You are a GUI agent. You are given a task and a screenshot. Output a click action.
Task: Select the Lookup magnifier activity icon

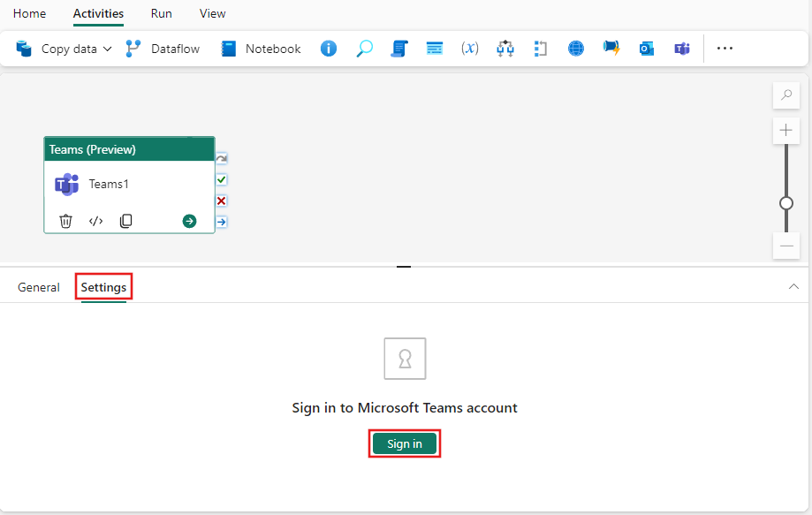(365, 49)
